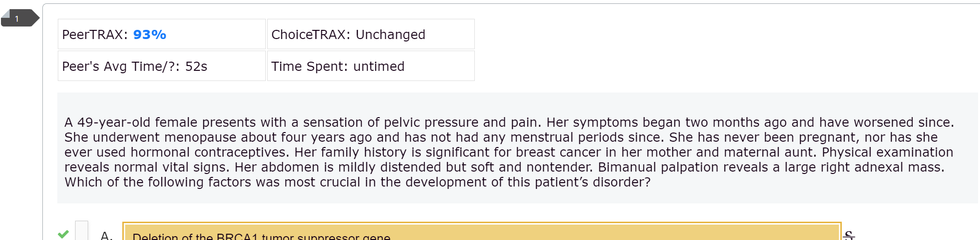This screenshot has width=980, height=240.
Task: Click the Peer's Avg Time 52s cell
Action: coord(162,66)
